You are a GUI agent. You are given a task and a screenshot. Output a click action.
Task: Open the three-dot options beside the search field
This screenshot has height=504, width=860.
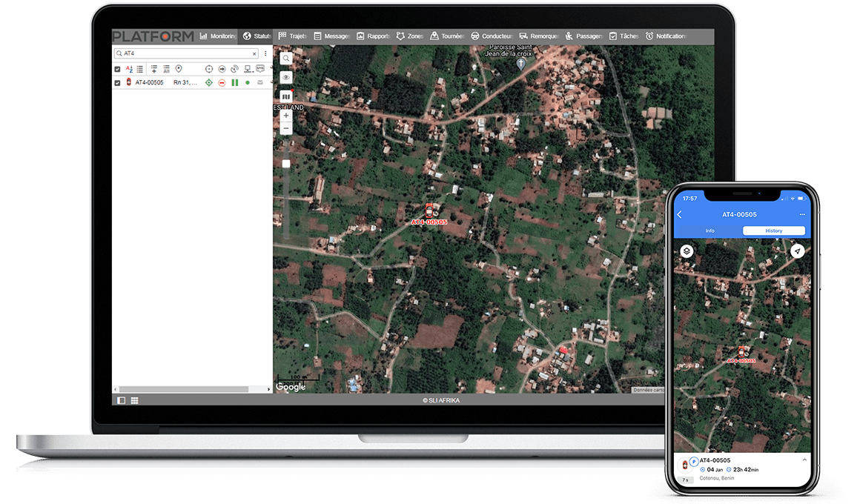point(265,53)
